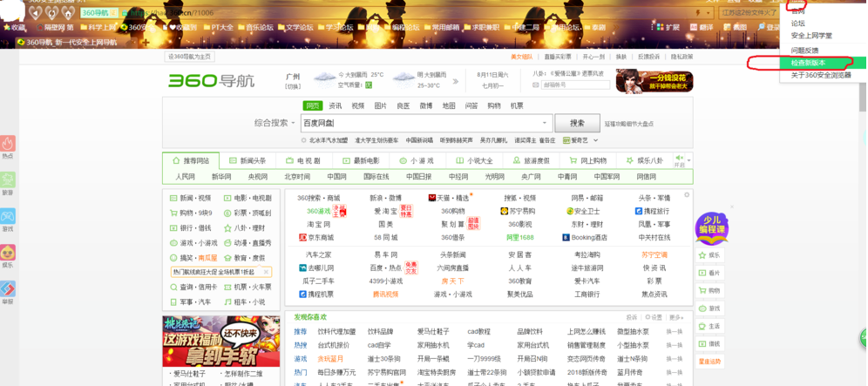Open the 翻译 translate tool
Viewport: 868px width, 386px height.
pyautogui.click(x=702, y=27)
